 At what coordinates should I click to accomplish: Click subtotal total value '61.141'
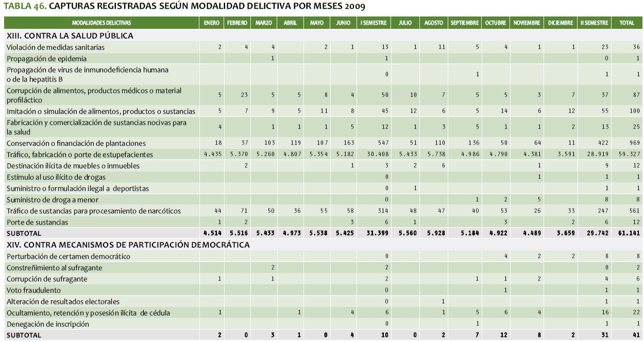pos(630,233)
